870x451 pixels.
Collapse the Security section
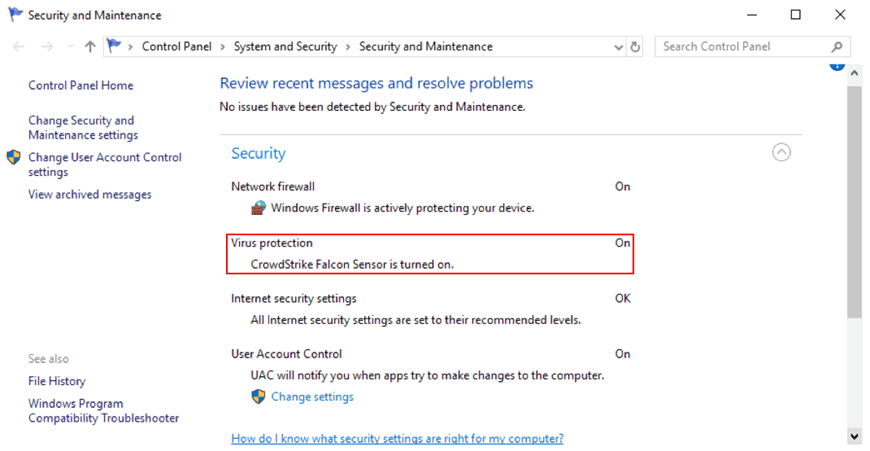782,152
